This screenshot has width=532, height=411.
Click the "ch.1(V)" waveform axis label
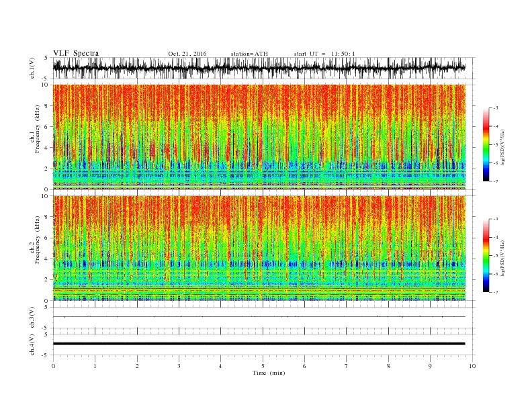[x=32, y=68]
